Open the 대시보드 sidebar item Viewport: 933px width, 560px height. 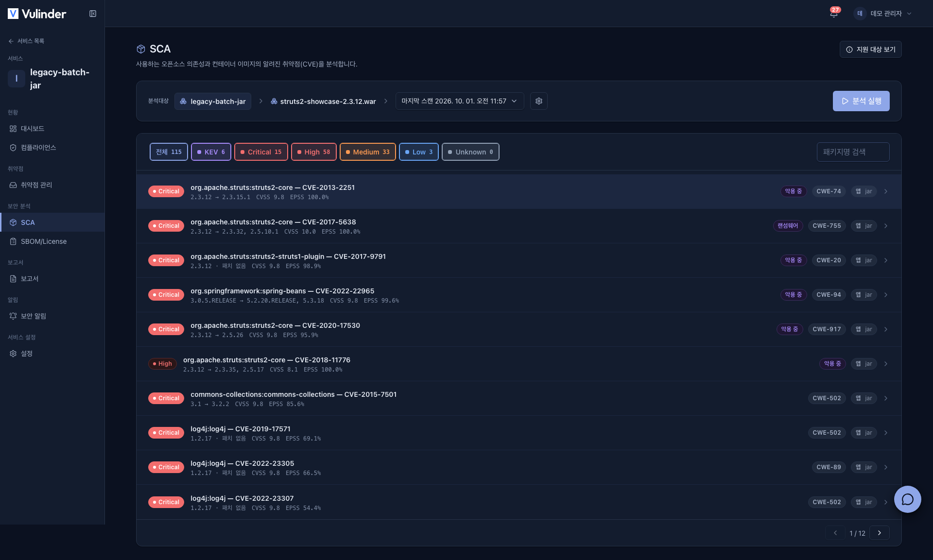tap(52, 129)
